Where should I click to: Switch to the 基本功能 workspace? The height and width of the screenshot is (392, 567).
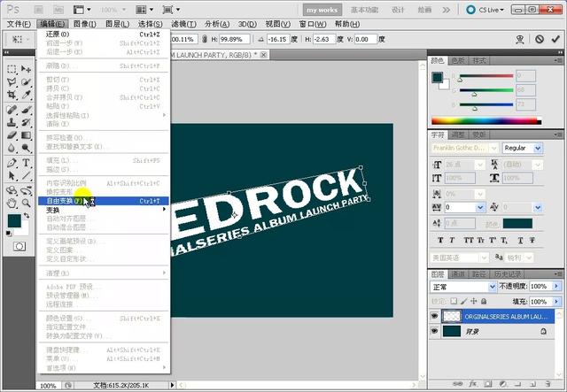coord(364,10)
